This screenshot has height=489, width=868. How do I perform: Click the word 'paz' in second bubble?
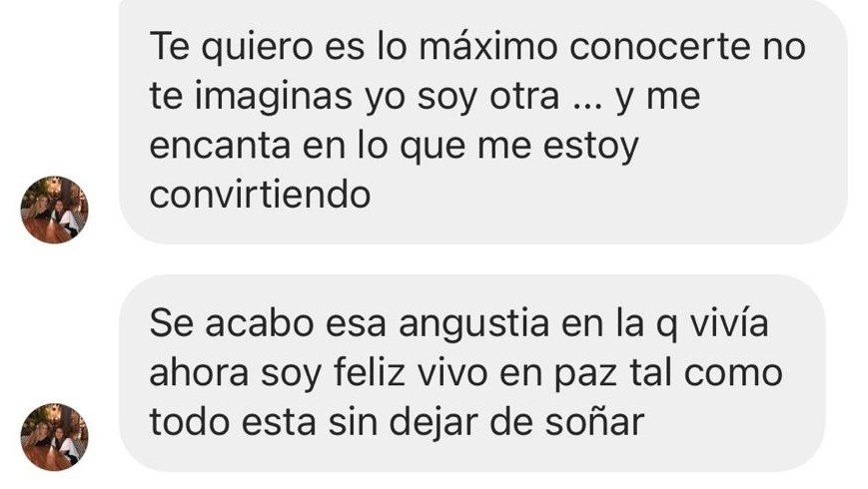(585, 375)
